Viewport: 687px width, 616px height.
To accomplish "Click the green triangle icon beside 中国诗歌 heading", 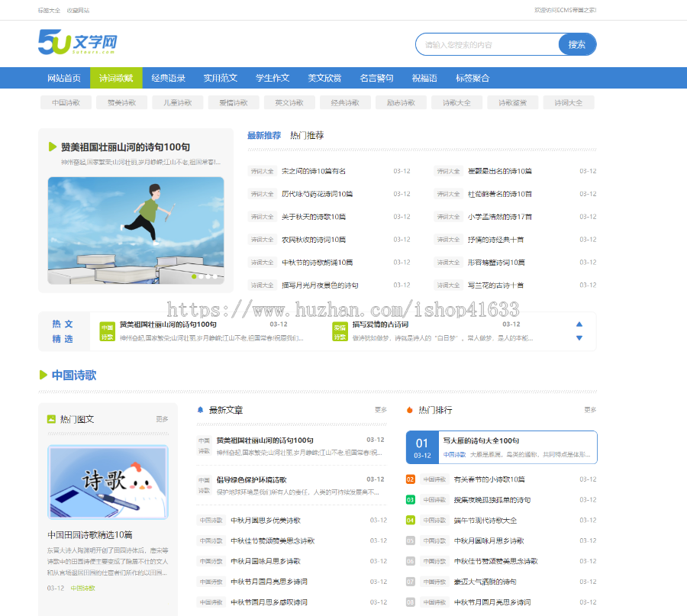I will 44,375.
